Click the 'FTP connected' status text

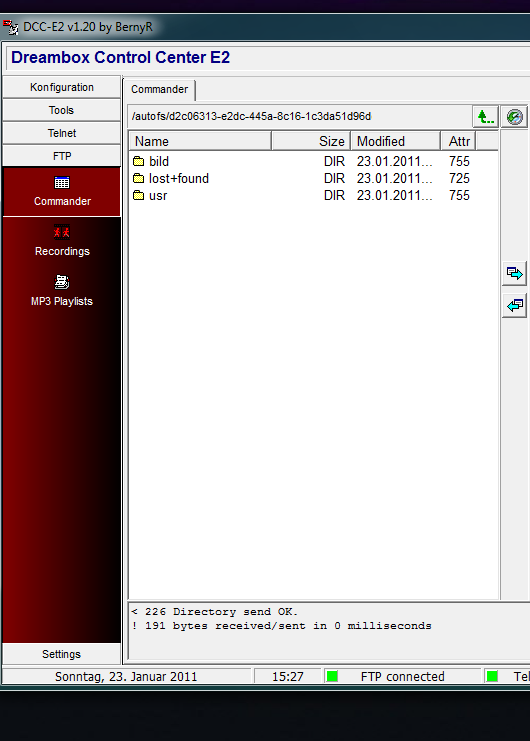pos(402,676)
